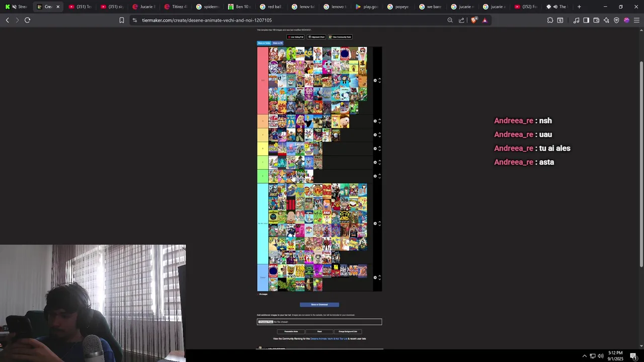Reload the tiermaker page
The image size is (644, 362).
coord(27,20)
